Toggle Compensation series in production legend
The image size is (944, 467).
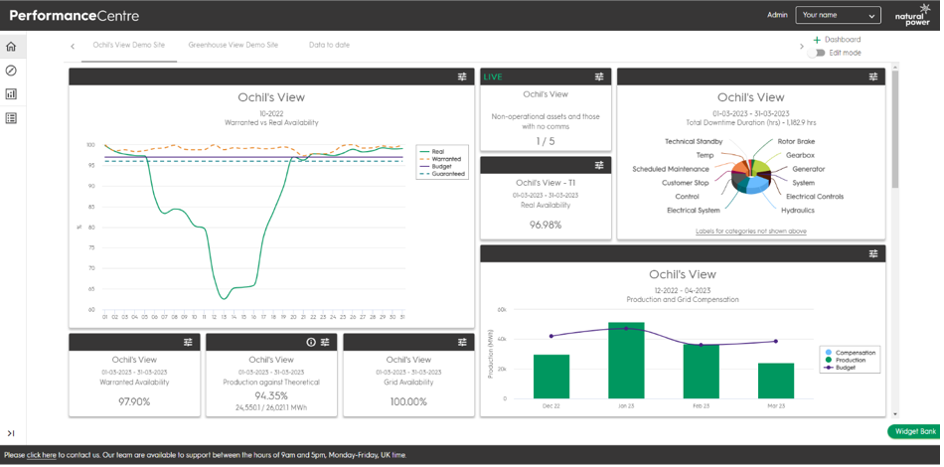[x=849, y=353]
